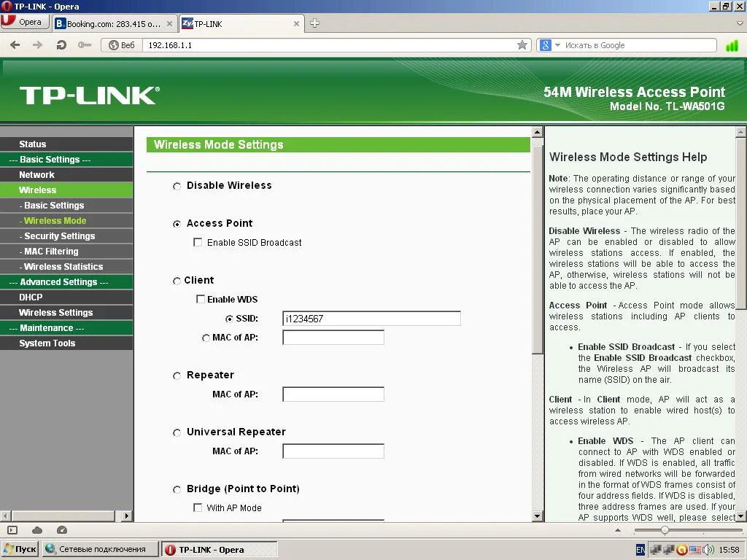Open the Google search engine dropdown
The width and height of the screenshot is (747, 560).
point(557,45)
